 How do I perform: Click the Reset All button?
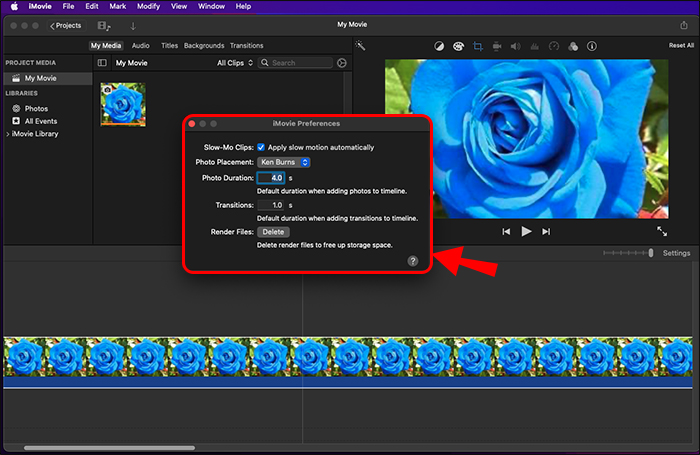[x=681, y=45]
